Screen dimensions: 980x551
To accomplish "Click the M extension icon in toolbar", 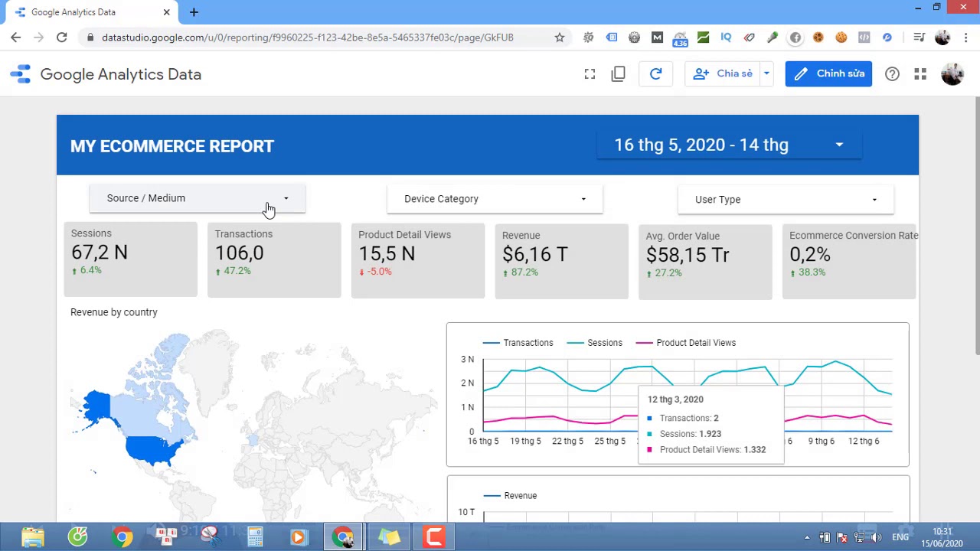I will pos(657,37).
